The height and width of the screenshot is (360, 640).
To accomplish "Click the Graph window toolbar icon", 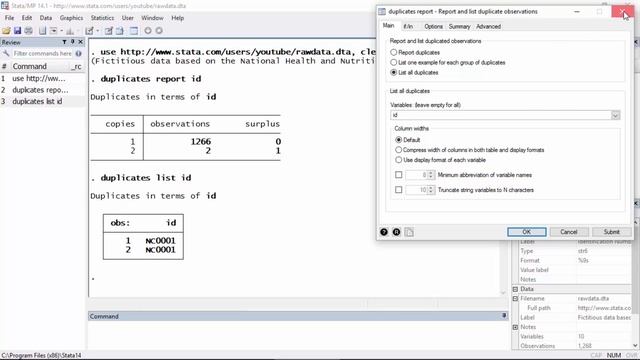I will pos(70,31).
